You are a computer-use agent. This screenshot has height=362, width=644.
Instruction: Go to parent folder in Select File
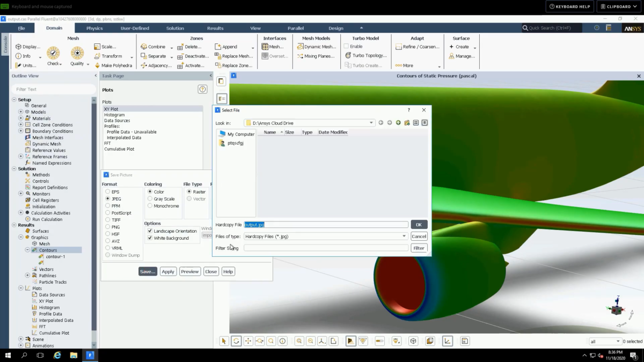[398, 123]
